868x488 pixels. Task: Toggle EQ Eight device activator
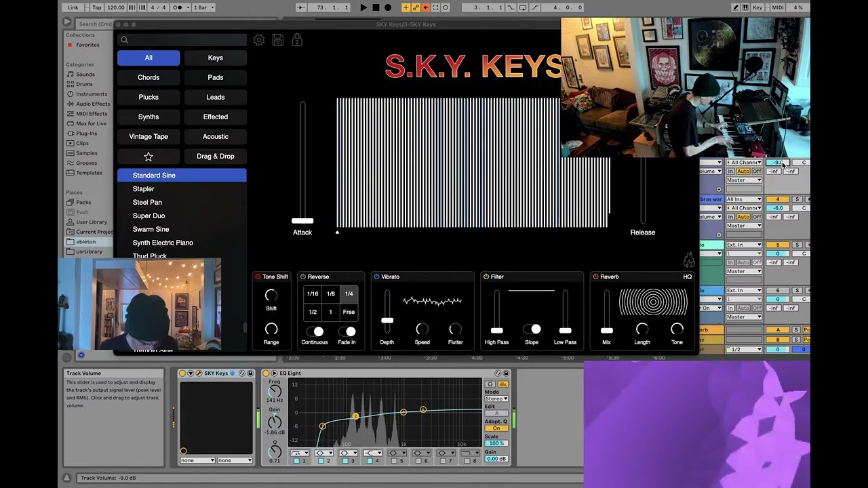(266, 373)
